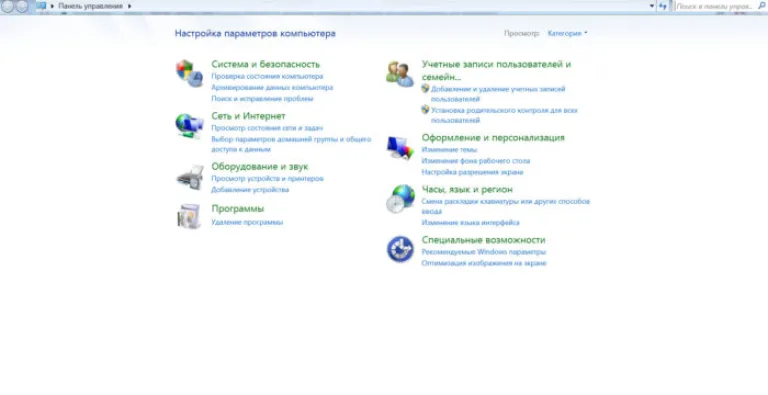Open Учетные записи пользователей heading
Viewport: 768px width, 395px height.
496,71
